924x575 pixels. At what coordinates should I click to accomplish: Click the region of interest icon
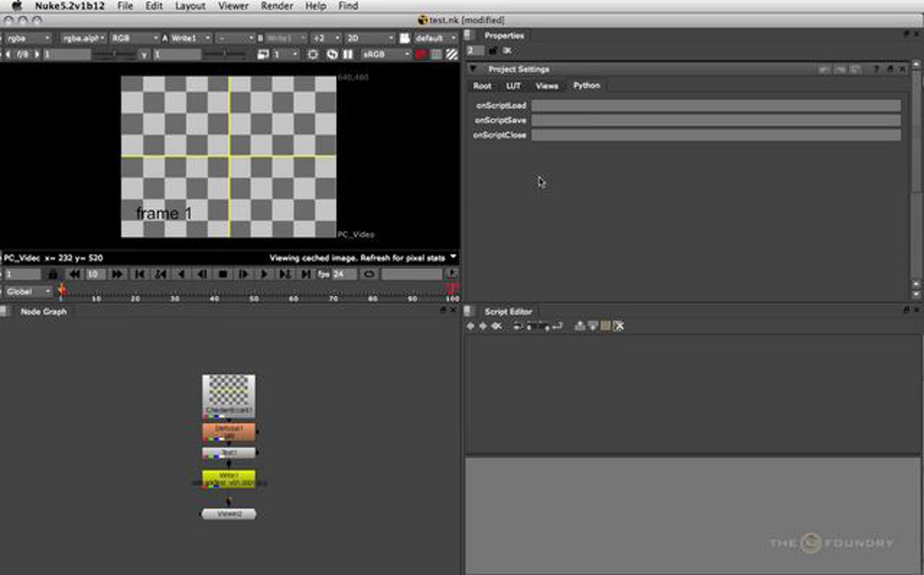click(x=313, y=54)
